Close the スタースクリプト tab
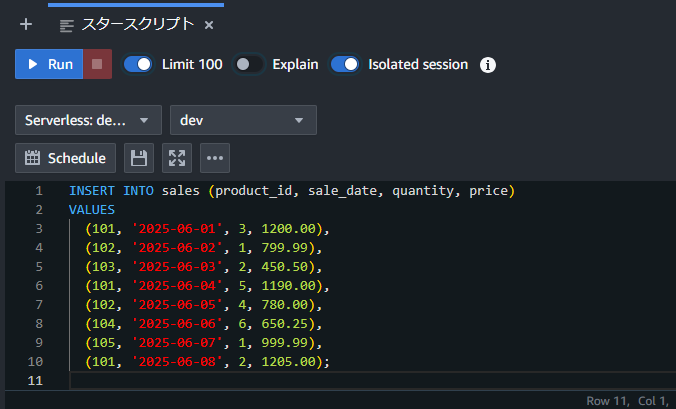The width and height of the screenshot is (676, 409). 209,25
